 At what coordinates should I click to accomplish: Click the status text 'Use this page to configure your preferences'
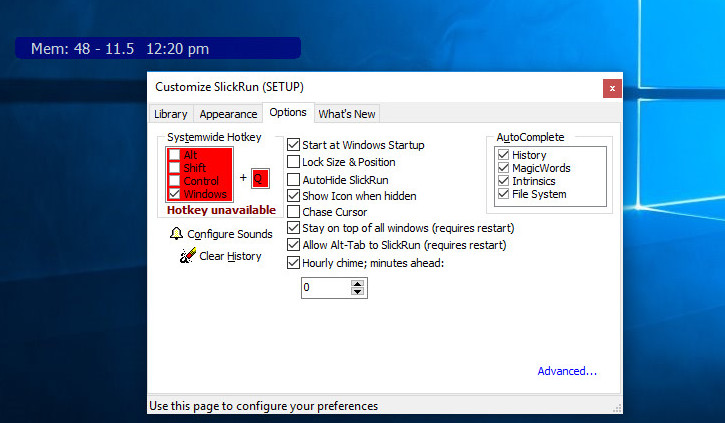coord(264,406)
